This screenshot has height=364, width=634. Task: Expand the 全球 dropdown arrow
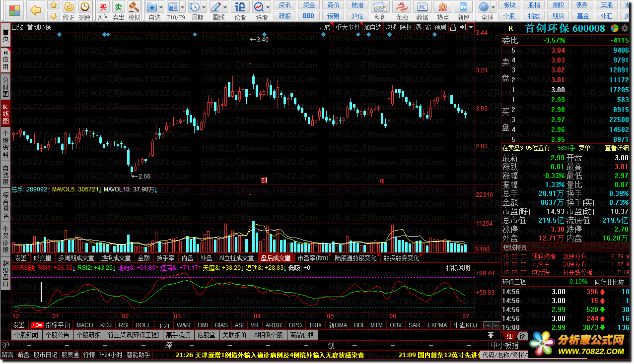(x=493, y=7)
